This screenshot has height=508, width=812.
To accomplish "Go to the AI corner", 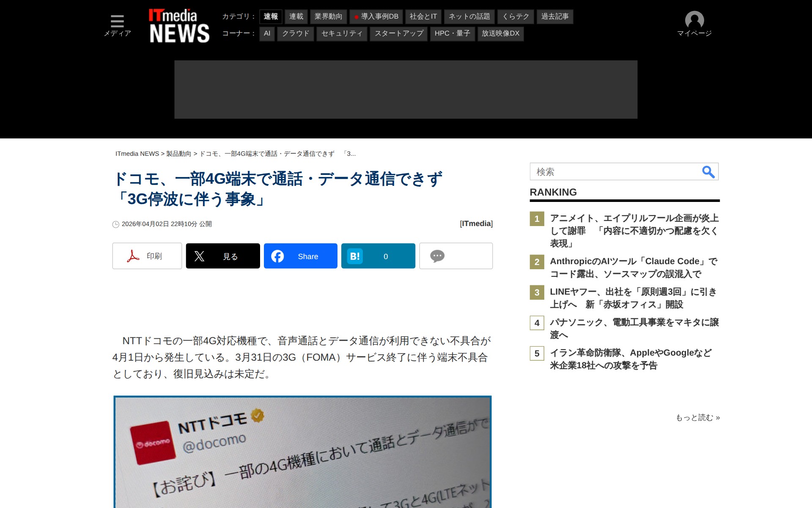I will [x=267, y=33].
